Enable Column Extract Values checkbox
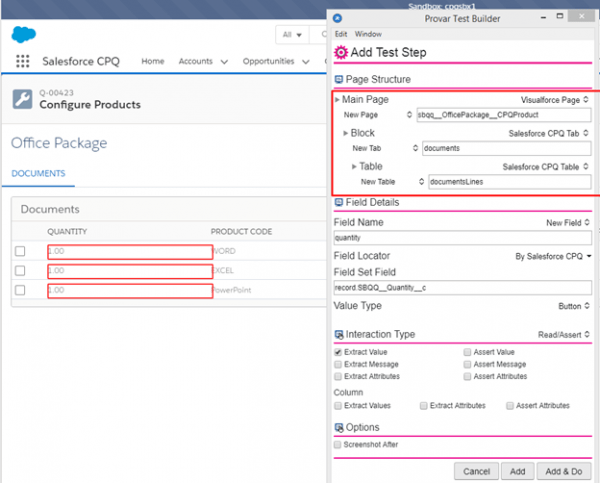Image resolution: width=600 pixels, height=483 pixels. [x=338, y=406]
